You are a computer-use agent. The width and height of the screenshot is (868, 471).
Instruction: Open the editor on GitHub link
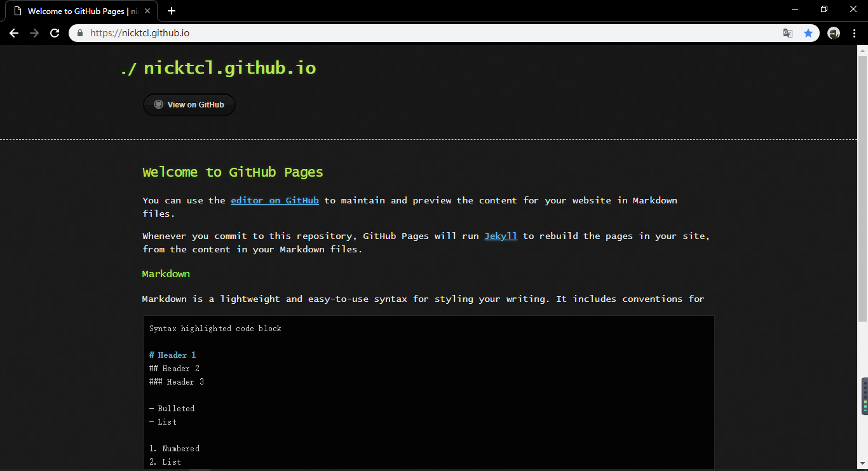point(275,200)
